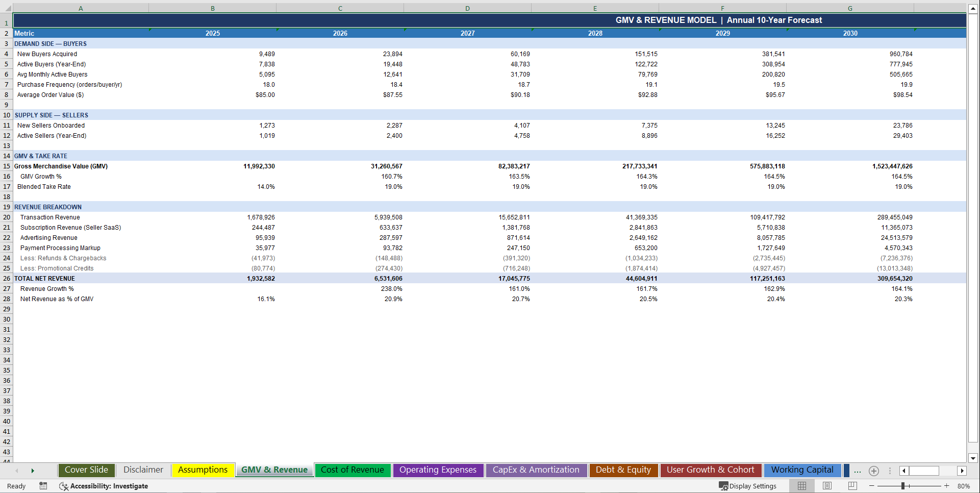Add a new worksheet with plus icon
This screenshot has width=980, height=493.
(x=873, y=471)
